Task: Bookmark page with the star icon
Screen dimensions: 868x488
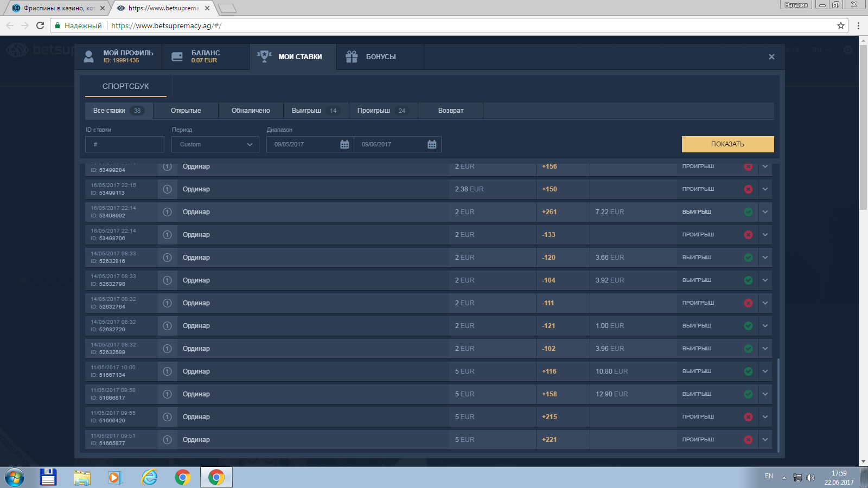Action: pyautogui.click(x=841, y=25)
